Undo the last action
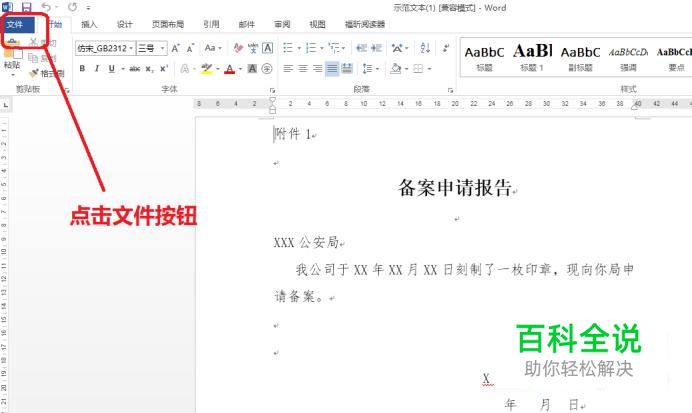The width and height of the screenshot is (692, 413). pos(45,7)
